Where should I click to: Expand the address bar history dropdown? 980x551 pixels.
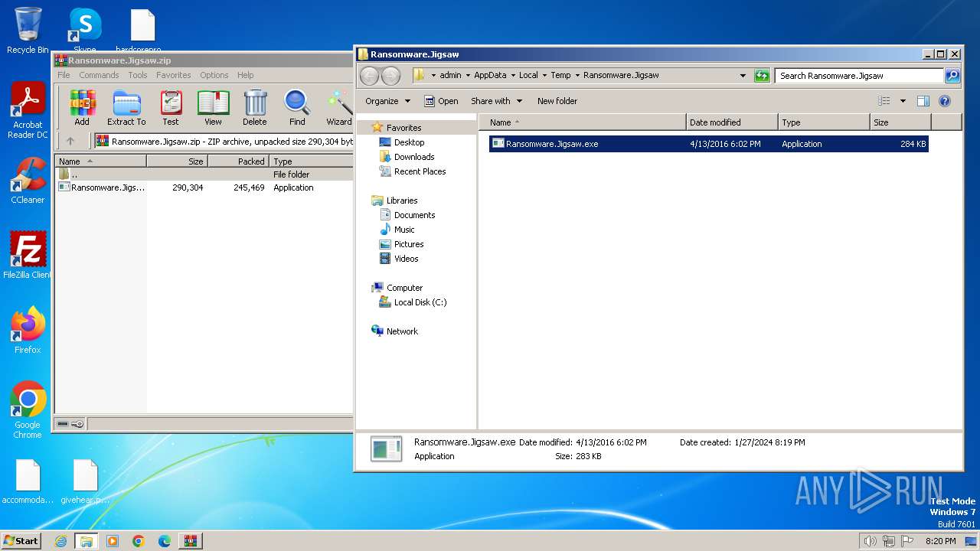(x=743, y=76)
